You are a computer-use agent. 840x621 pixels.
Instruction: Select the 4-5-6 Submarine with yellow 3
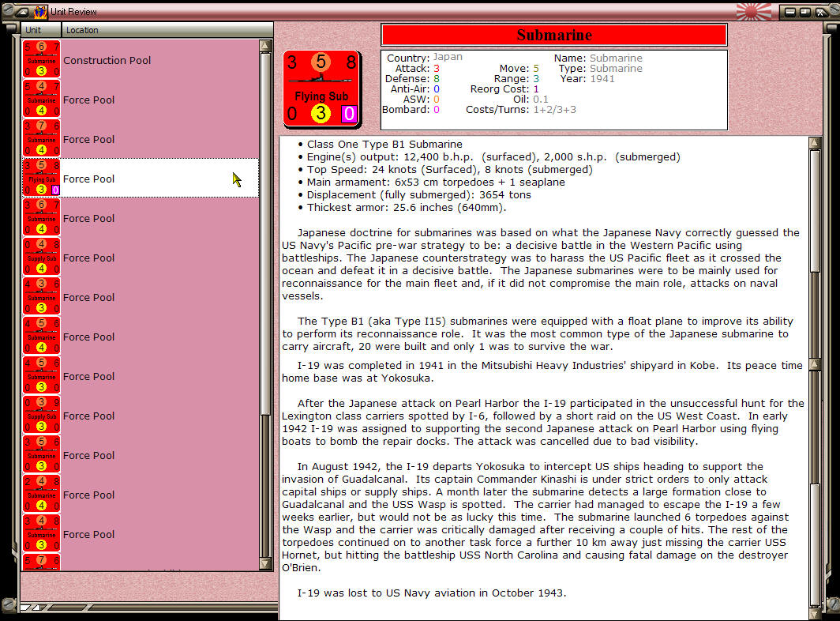[41, 375]
